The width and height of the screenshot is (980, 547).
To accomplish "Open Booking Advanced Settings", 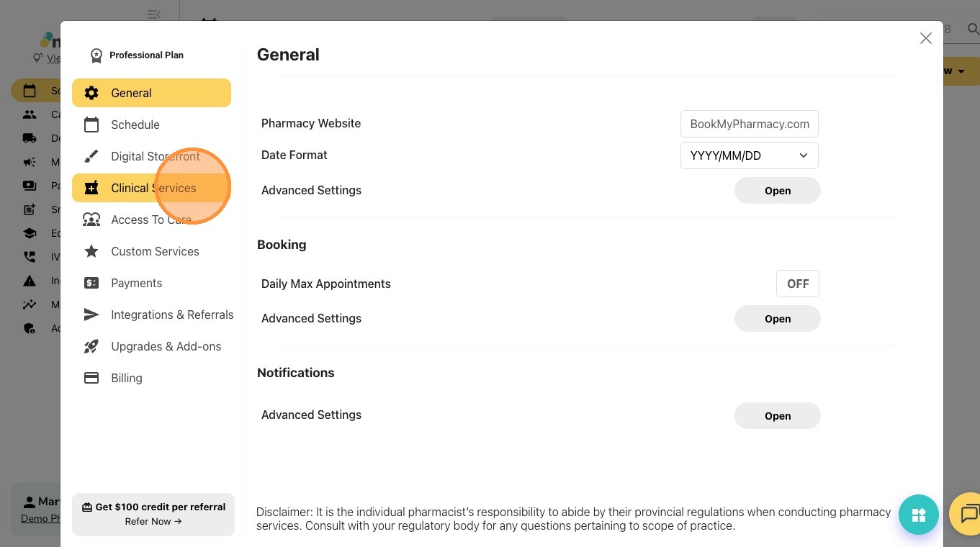I will (777, 319).
